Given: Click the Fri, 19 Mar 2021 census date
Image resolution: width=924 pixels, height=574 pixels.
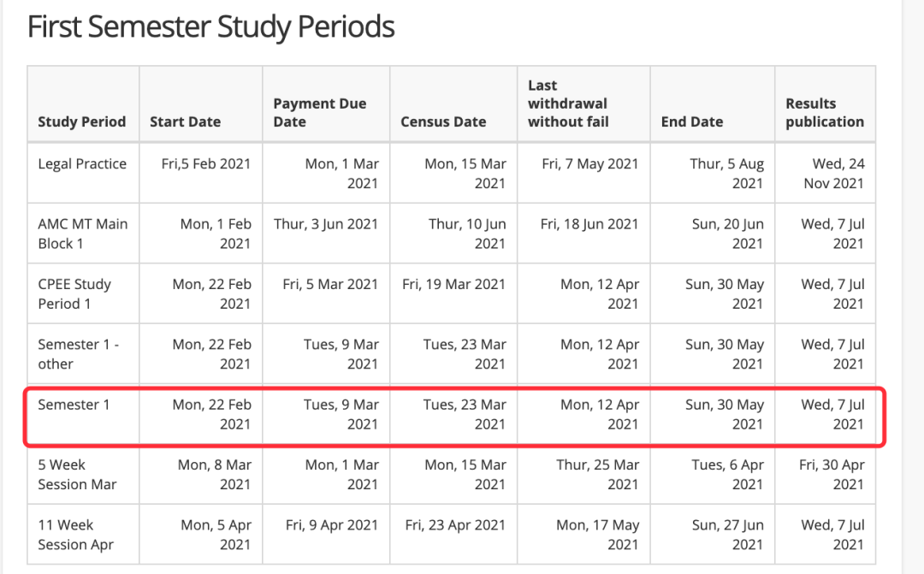Looking at the screenshot, I should pos(453,284).
